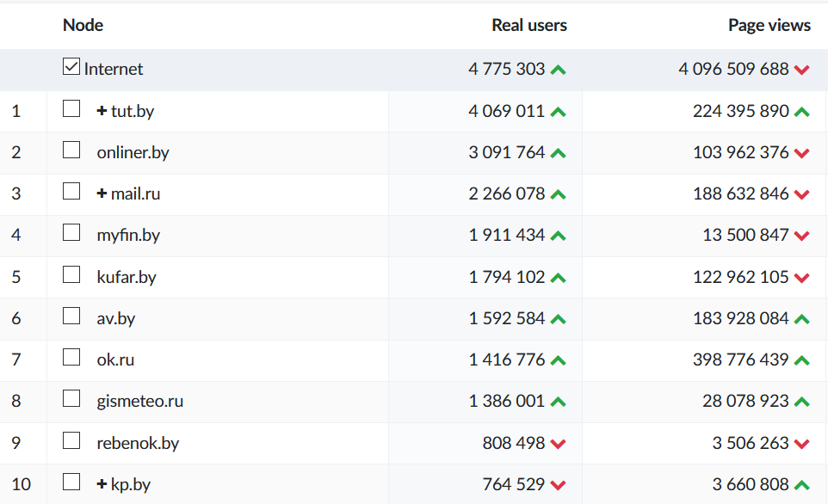Screen dimensions: 828x504
Task: Select the av.by checkbox
Action: pos(71,317)
